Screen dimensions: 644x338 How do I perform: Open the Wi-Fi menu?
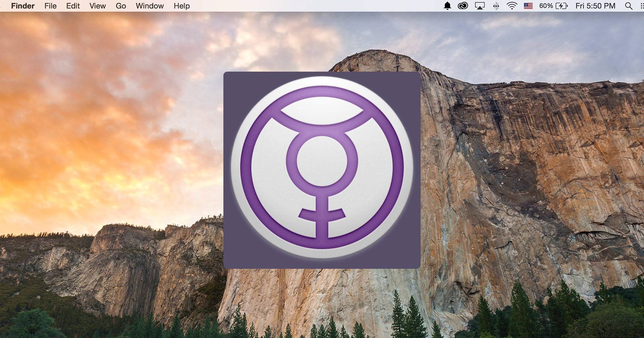coord(512,6)
